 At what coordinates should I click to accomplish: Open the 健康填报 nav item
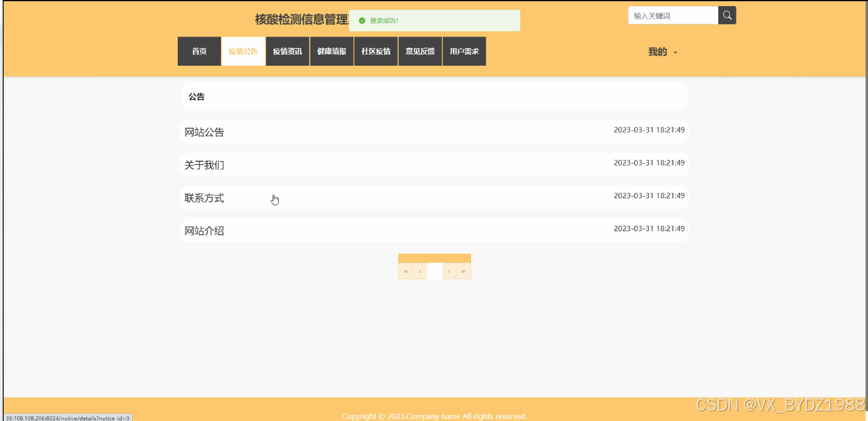pos(332,51)
